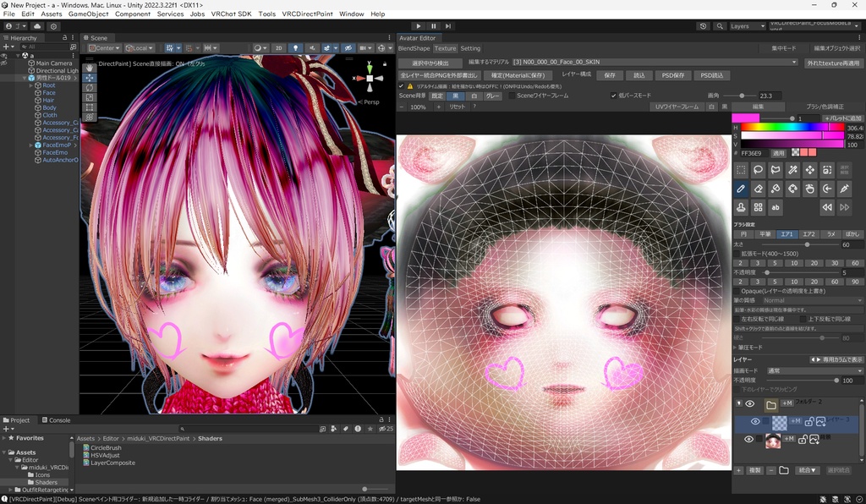866x504 pixels.
Task: Collapse フォルダー 2 layer group
Action: coord(739,404)
